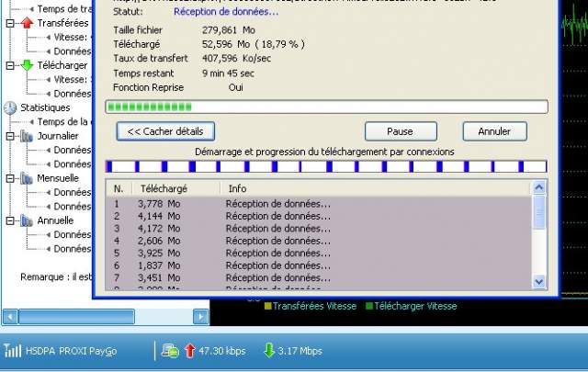588x372 pixels.
Task: Collapse the Journalier tree node
Action: pos(9,136)
